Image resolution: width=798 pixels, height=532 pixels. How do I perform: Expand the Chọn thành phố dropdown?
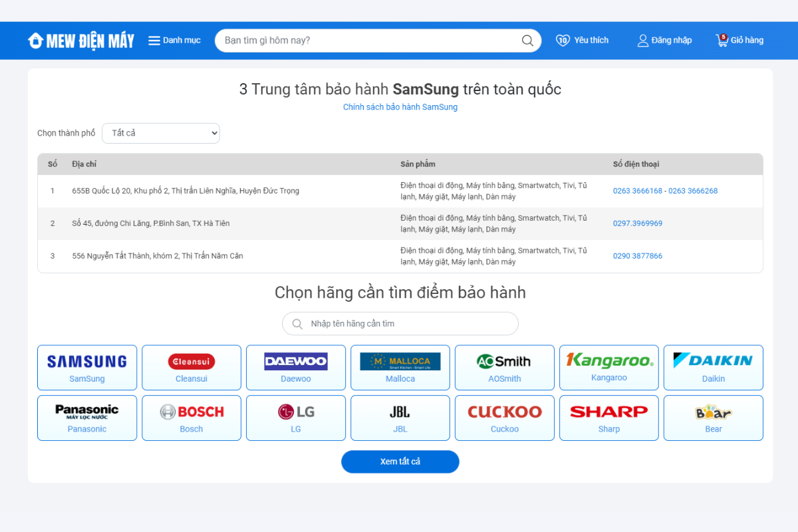click(x=161, y=133)
